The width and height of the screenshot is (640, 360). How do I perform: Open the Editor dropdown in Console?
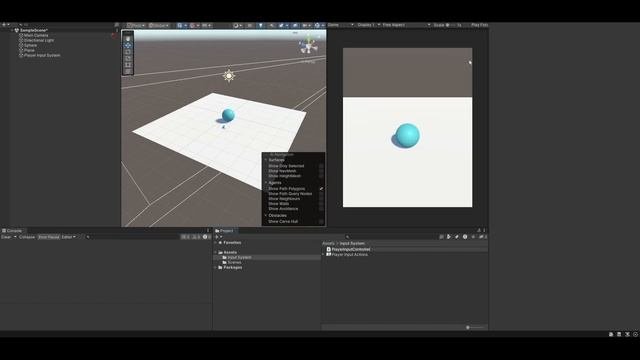coord(69,237)
